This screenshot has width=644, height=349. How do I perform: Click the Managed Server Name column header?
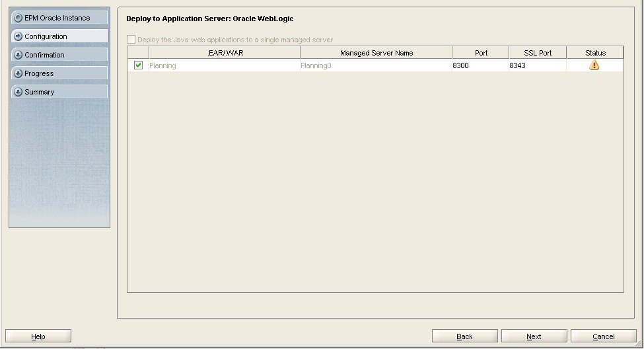pyautogui.click(x=376, y=53)
